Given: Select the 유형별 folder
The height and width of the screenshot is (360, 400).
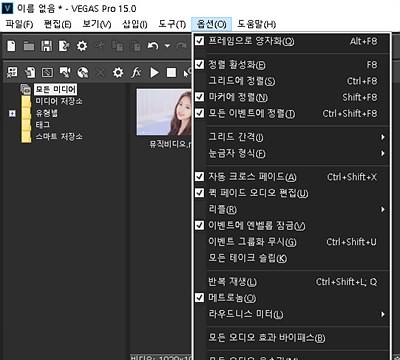Looking at the screenshot, I should tap(47, 113).
